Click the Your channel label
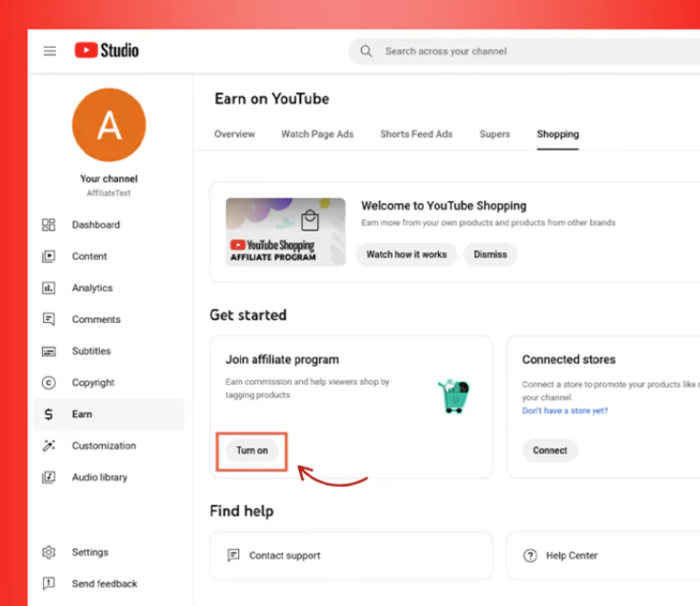This screenshot has height=606, width=700. pos(109,179)
